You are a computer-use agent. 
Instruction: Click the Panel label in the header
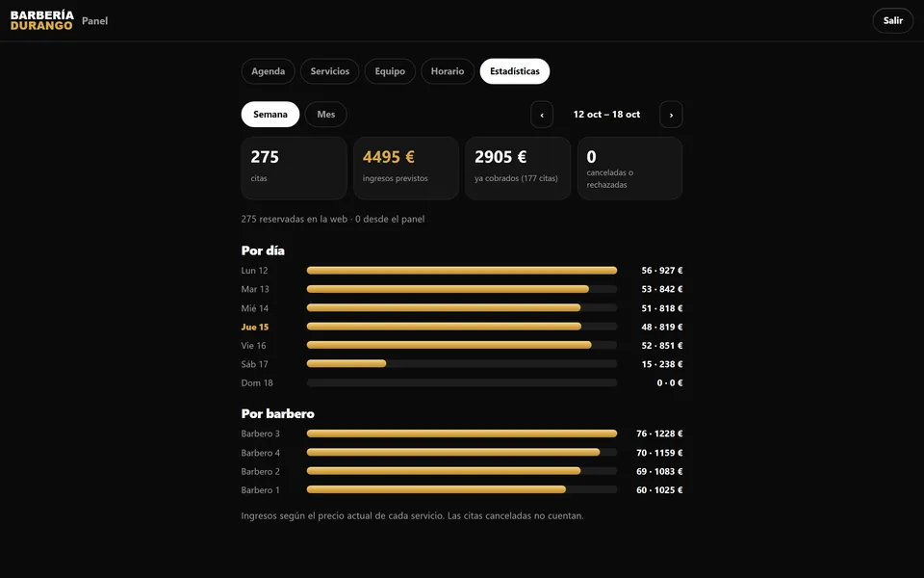95,20
